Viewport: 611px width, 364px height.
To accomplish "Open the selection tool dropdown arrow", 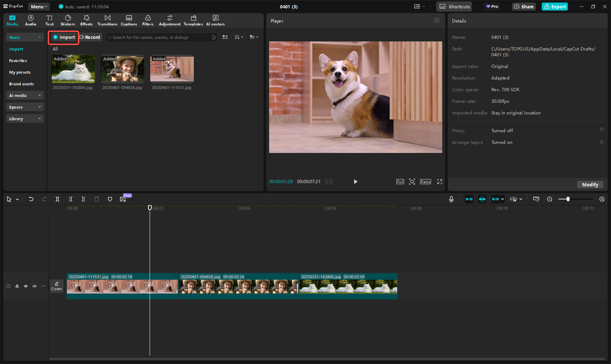I will point(18,199).
